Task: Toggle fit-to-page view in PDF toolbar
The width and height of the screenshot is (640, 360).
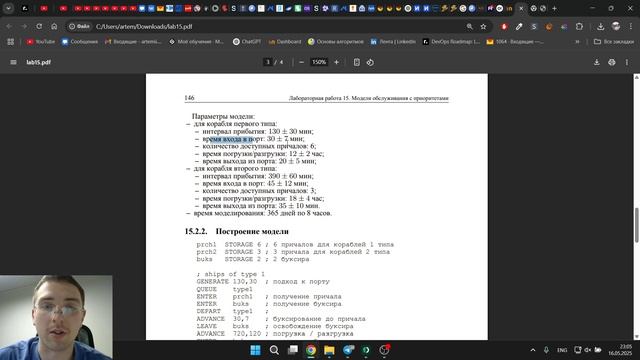Action: pyautogui.click(x=357, y=62)
